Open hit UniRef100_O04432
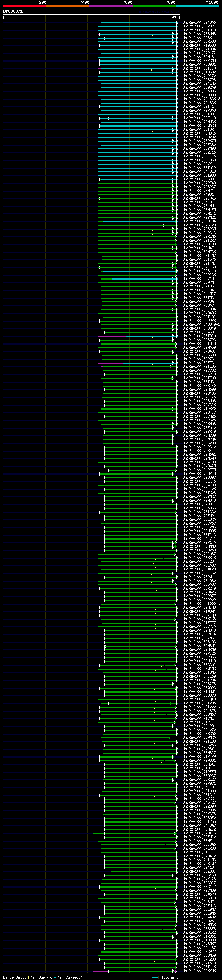The width and height of the screenshot is (222, 980). click(x=199, y=917)
